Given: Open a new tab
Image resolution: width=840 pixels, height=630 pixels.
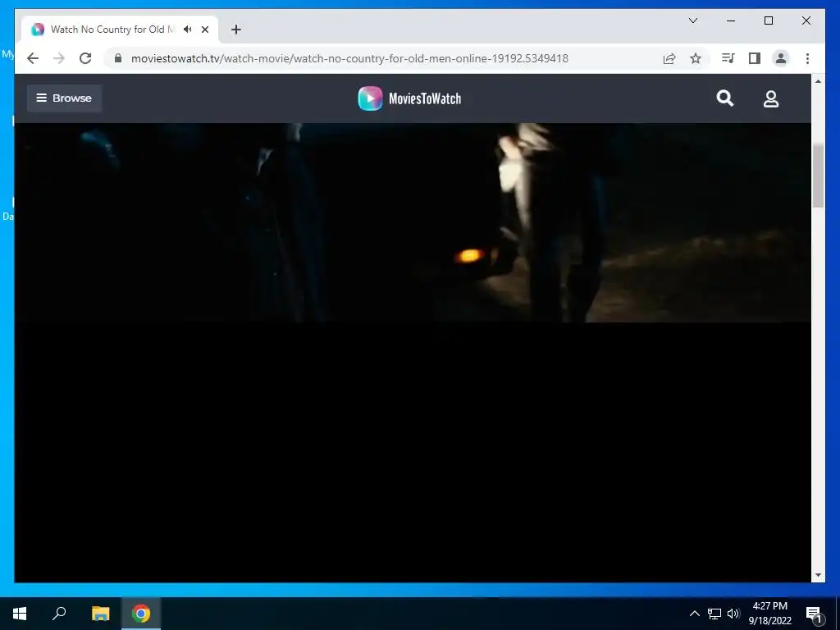Looking at the screenshot, I should pos(235,30).
